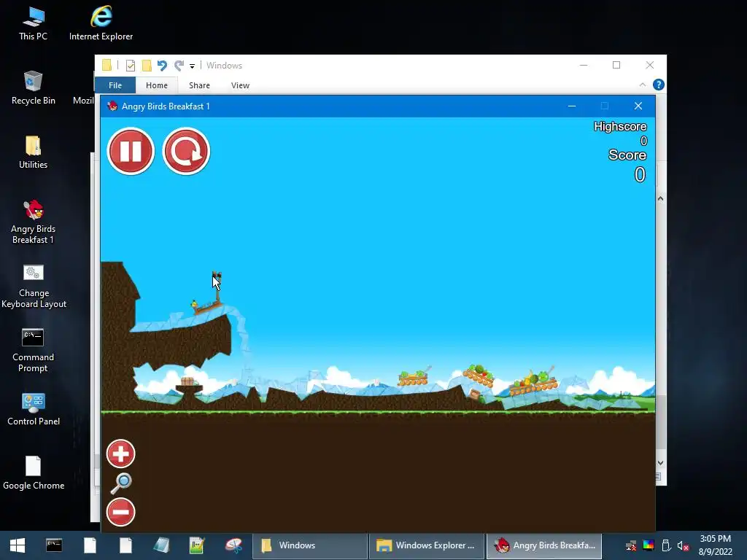This screenshot has height=560, width=747.
Task: Open Google Chrome desktop shortcut
Action: pyautogui.click(x=34, y=473)
